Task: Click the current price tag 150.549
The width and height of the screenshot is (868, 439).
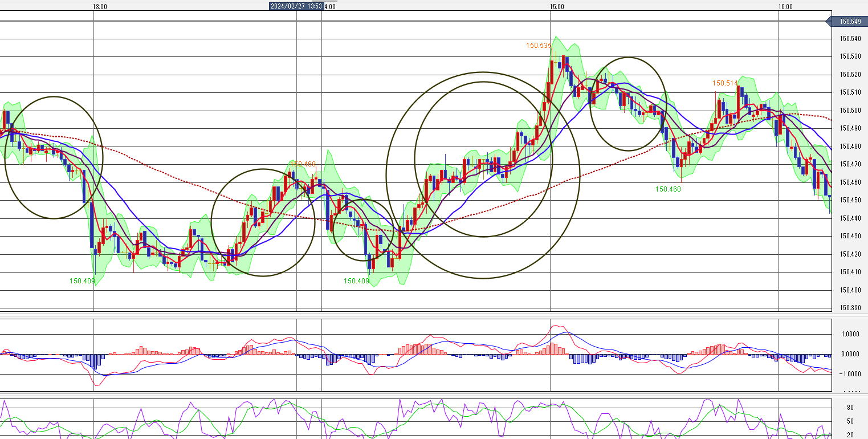Action: coord(850,22)
